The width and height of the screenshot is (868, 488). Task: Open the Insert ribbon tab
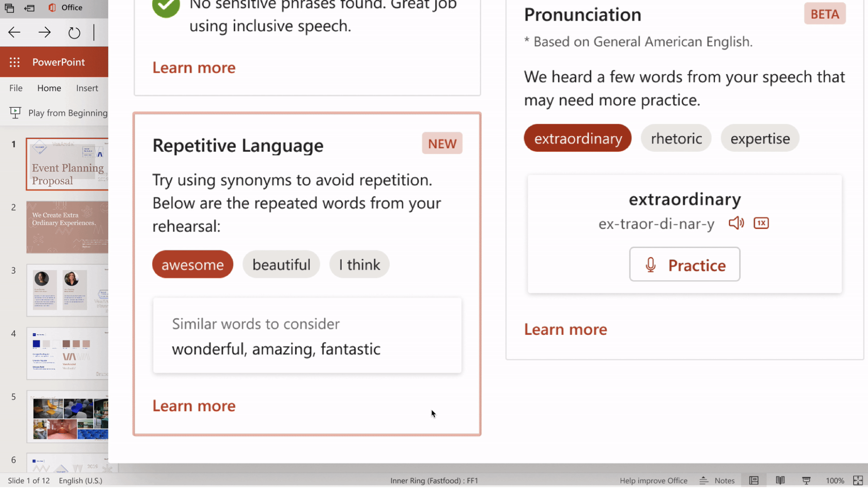point(87,88)
